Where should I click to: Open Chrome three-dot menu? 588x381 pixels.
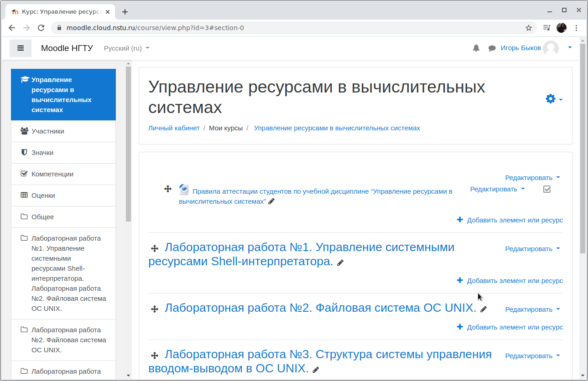[577, 28]
